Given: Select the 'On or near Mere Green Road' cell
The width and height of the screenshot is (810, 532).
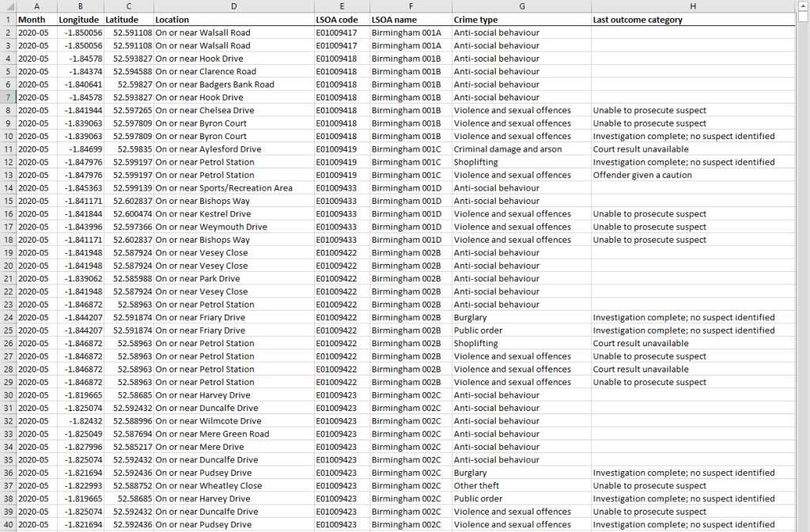Looking at the screenshot, I should click(x=212, y=433).
